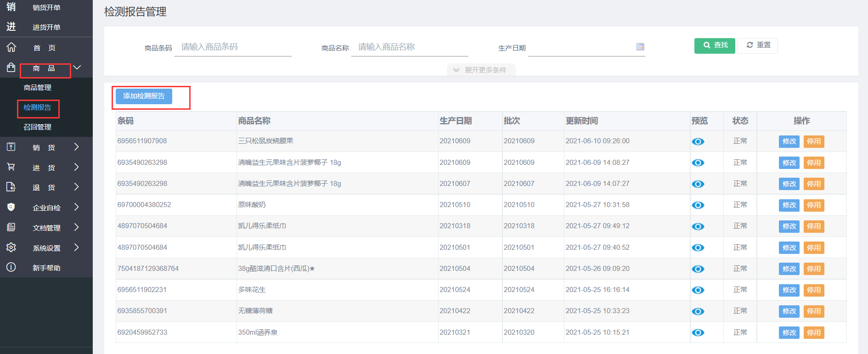The image size is (868, 354).
Task: Click the document icon beside 文档管理
Action: tap(11, 227)
